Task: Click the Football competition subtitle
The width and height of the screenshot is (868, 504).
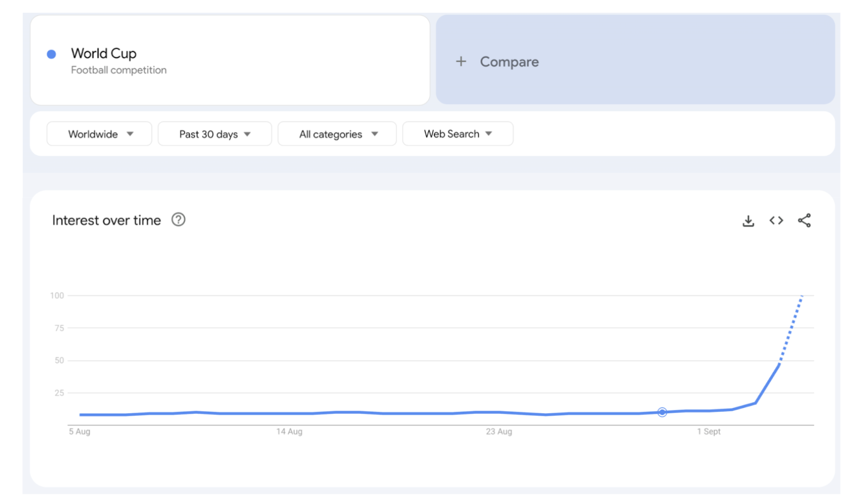Action: tap(119, 70)
